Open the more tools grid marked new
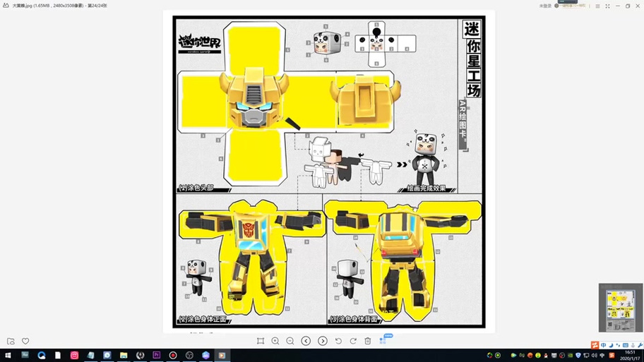Image resolution: width=644 pixels, height=362 pixels. 384,340
